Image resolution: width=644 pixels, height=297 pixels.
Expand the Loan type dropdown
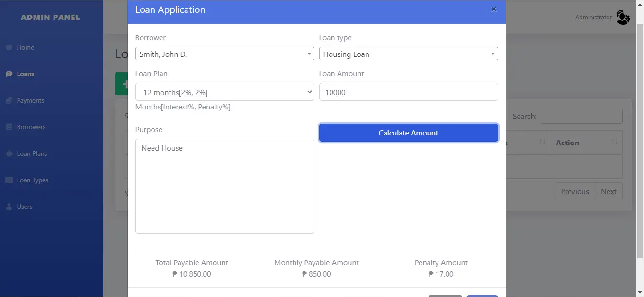408,54
